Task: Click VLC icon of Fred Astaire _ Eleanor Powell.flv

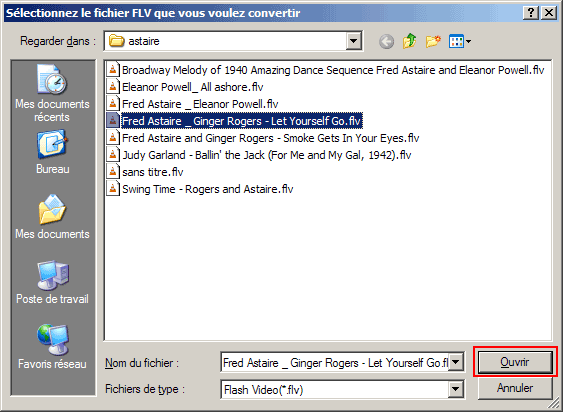Action: click(x=113, y=103)
